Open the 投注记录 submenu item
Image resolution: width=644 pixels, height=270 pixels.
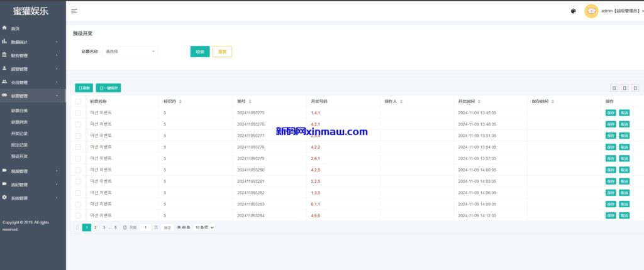(x=19, y=145)
